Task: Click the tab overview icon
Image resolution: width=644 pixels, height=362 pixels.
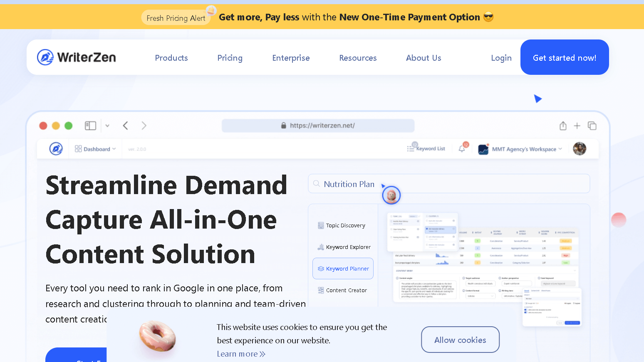Action: pos(592,126)
